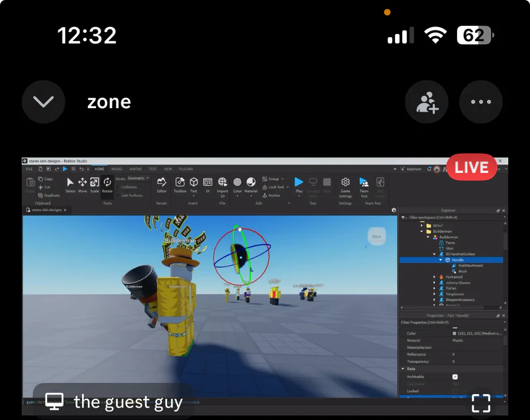
Task: Select the Select tool arrow icon
Action: [70, 182]
